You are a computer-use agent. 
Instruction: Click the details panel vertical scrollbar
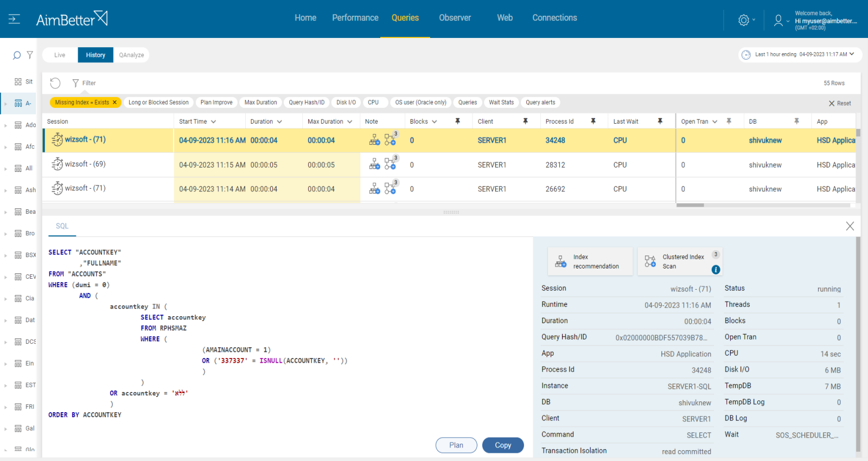pos(858,344)
